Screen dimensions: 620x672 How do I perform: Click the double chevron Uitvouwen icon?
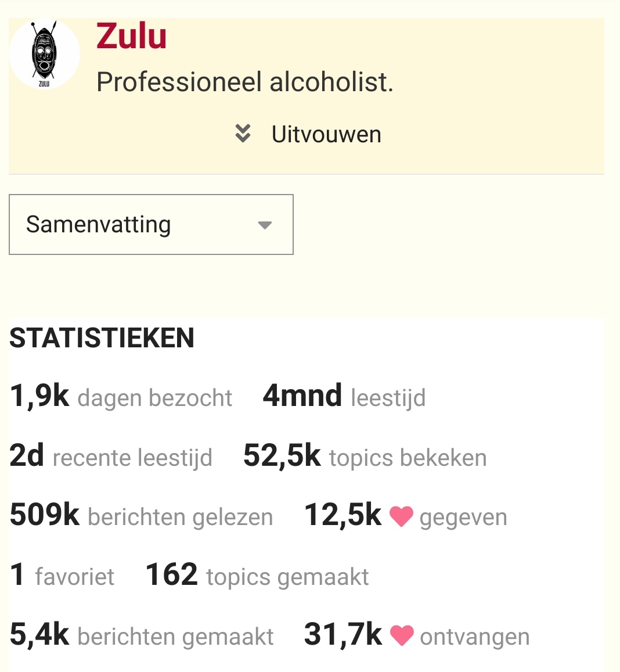(x=243, y=134)
